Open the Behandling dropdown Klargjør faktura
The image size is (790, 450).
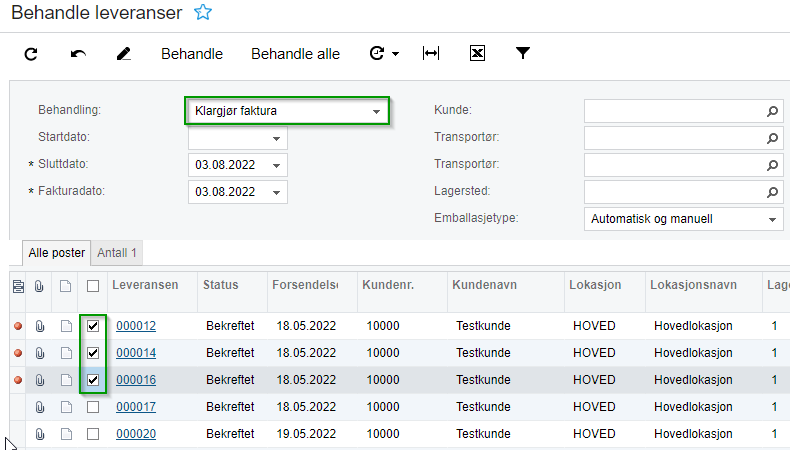287,111
